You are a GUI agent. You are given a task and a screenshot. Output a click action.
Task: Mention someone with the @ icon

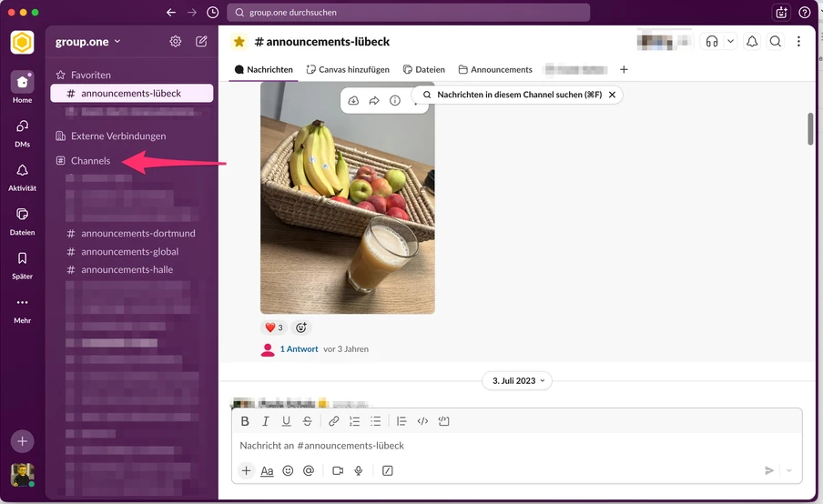tap(309, 470)
